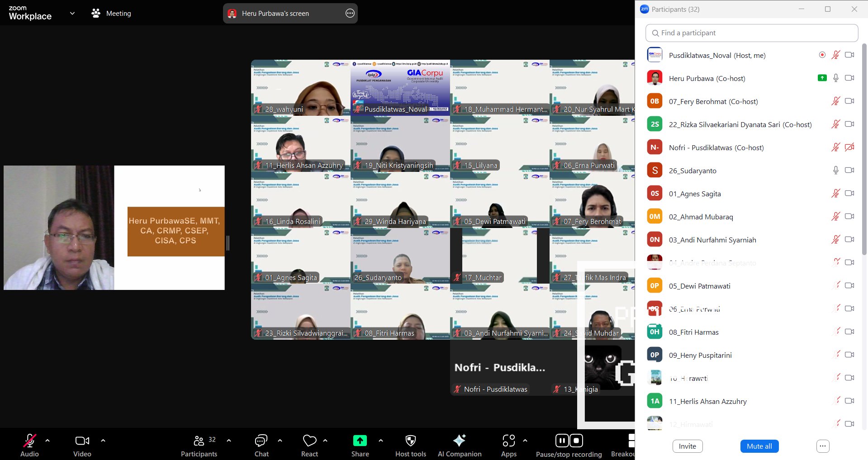The width and height of the screenshot is (868, 460).
Task: Toggle microphone for 26_Sudaryanto in participant list
Action: (835, 171)
